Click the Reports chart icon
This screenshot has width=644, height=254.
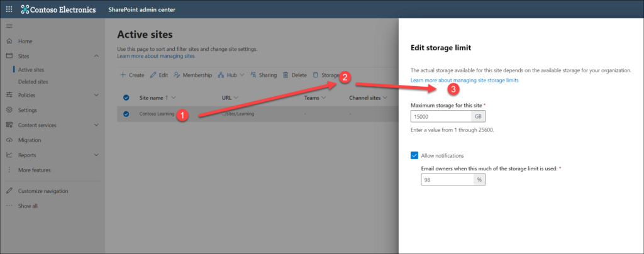tap(9, 155)
